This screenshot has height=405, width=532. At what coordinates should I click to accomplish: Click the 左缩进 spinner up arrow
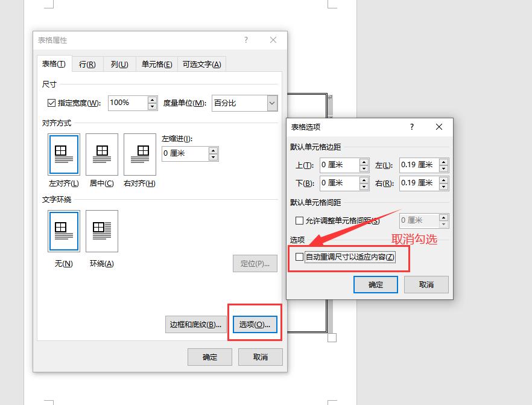214,150
